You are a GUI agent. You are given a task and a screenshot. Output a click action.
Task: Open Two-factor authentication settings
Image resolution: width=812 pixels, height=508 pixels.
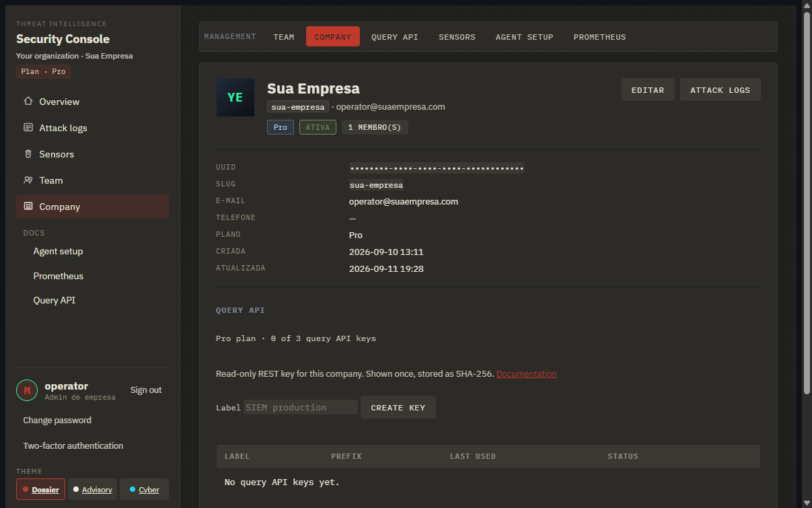click(x=73, y=445)
